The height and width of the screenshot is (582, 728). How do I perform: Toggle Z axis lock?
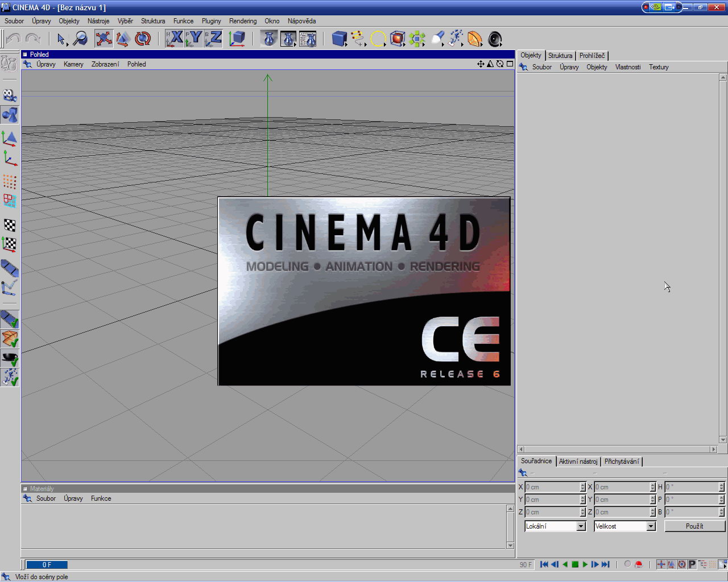[214, 39]
